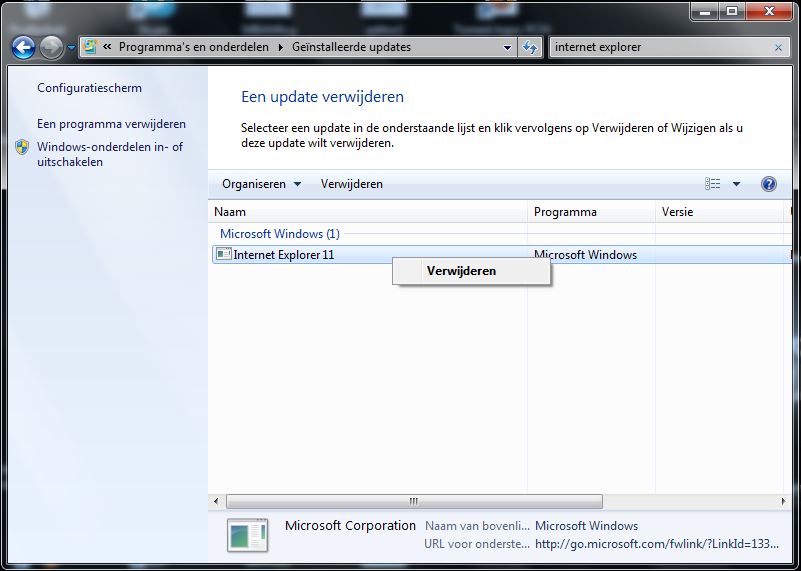
Task: Click the Forward navigation arrow button
Action: (x=51, y=47)
